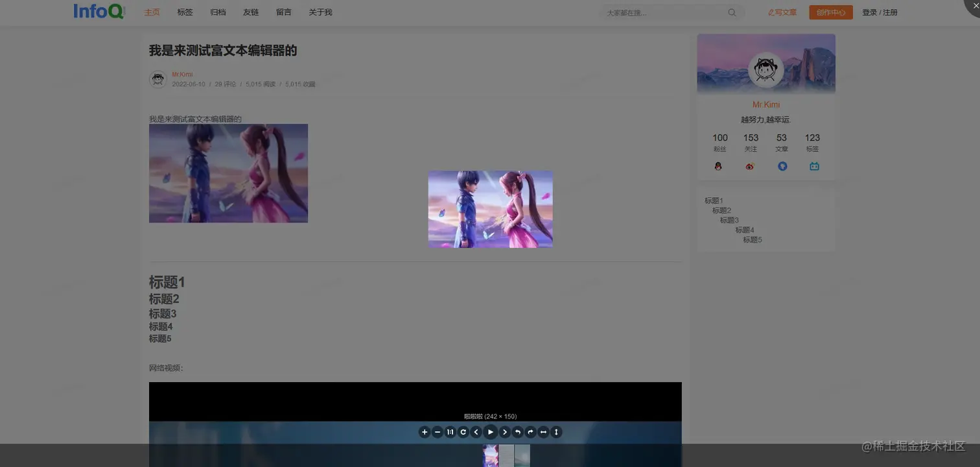This screenshot has height=467, width=980.
Task: Click the rotate-right icon in viewer toolbar
Action: coord(530,432)
